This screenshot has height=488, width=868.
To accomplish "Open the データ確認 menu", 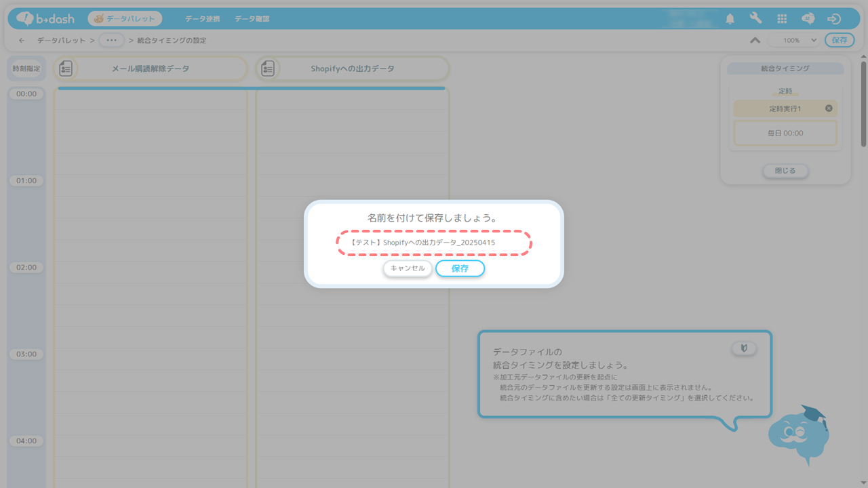I will click(252, 19).
